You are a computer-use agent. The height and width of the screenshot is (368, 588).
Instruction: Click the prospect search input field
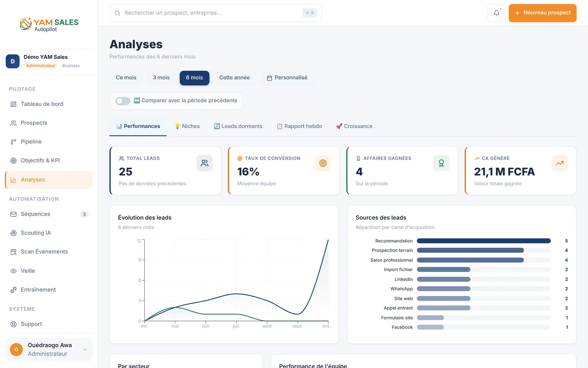point(215,13)
